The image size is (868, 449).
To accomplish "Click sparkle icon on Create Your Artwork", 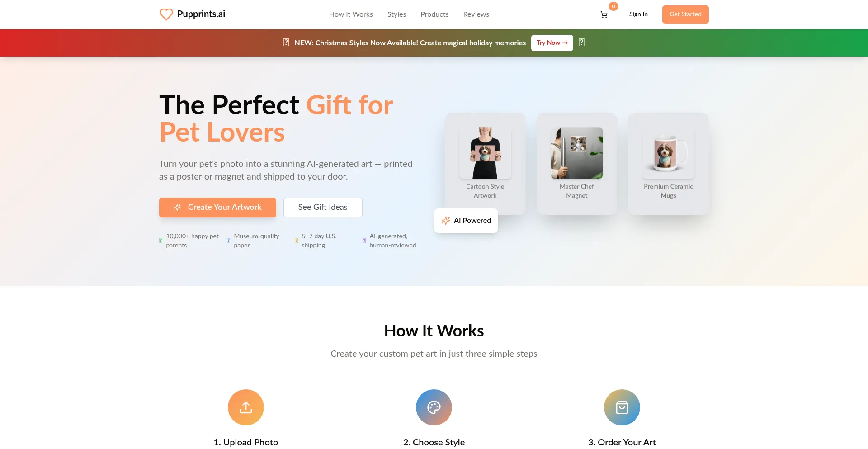I will (x=177, y=207).
